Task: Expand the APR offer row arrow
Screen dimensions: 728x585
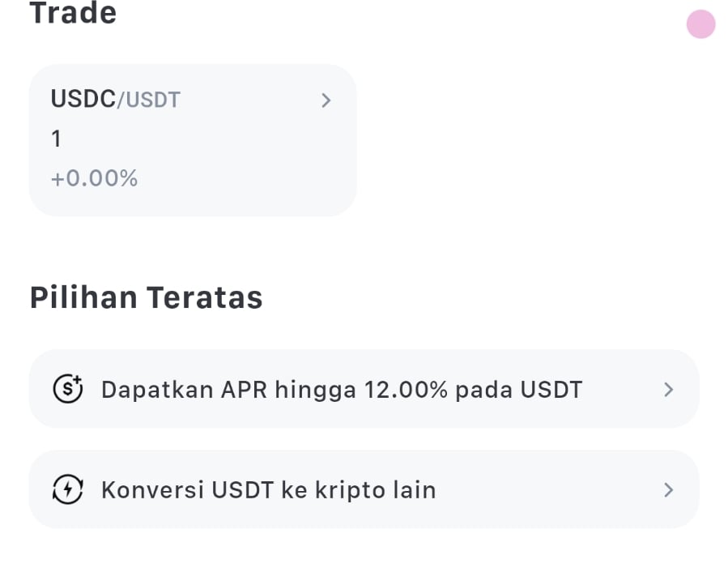Action: (668, 390)
